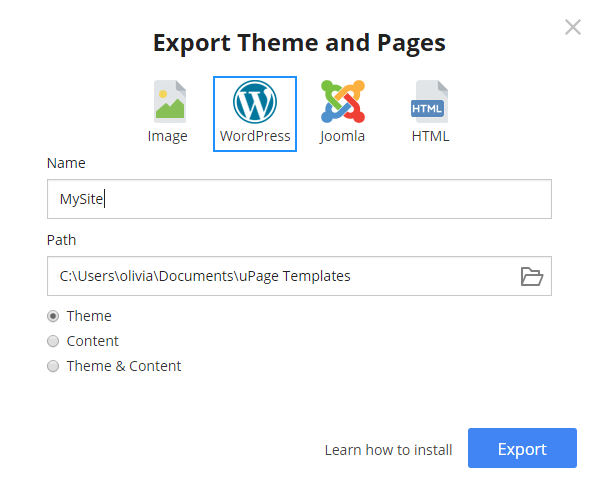Image resolution: width=598 pixels, height=483 pixels.
Task: Pick the Joomla export format icon
Action: [343, 101]
